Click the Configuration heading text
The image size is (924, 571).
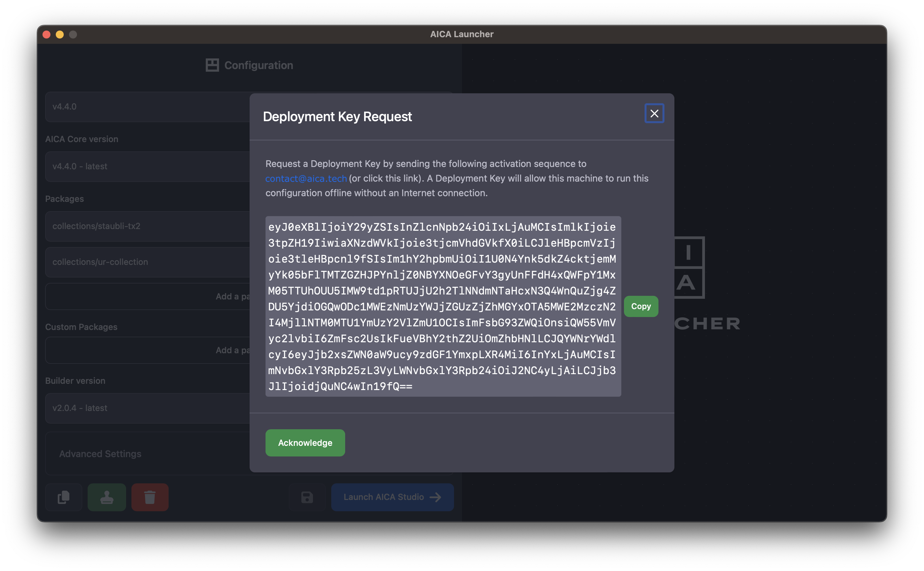pyautogui.click(x=259, y=65)
